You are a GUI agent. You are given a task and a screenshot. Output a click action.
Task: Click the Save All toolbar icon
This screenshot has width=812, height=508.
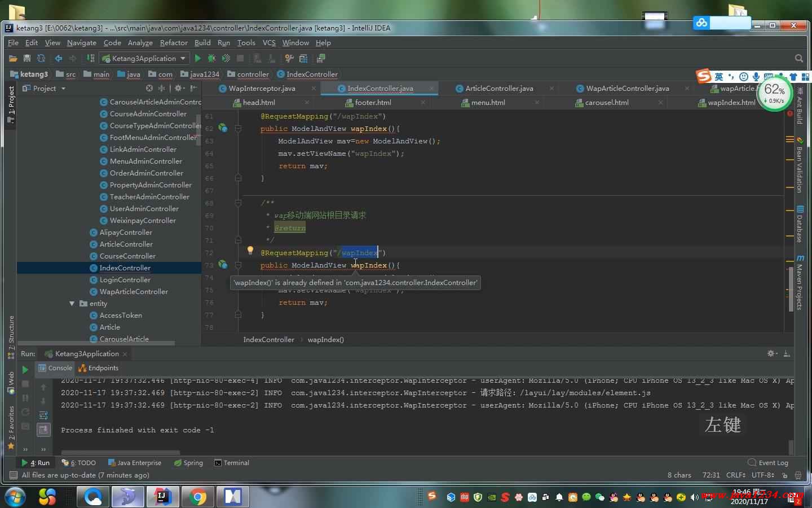click(27, 58)
